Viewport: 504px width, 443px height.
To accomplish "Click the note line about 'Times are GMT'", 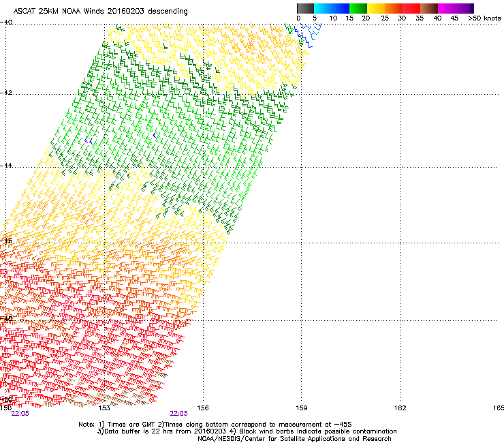I will 215,425.
